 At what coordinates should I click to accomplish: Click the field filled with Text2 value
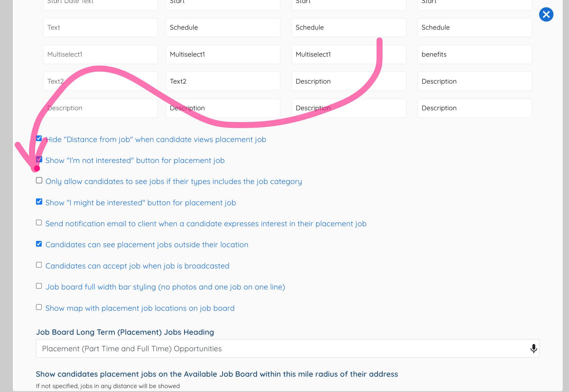tap(223, 81)
